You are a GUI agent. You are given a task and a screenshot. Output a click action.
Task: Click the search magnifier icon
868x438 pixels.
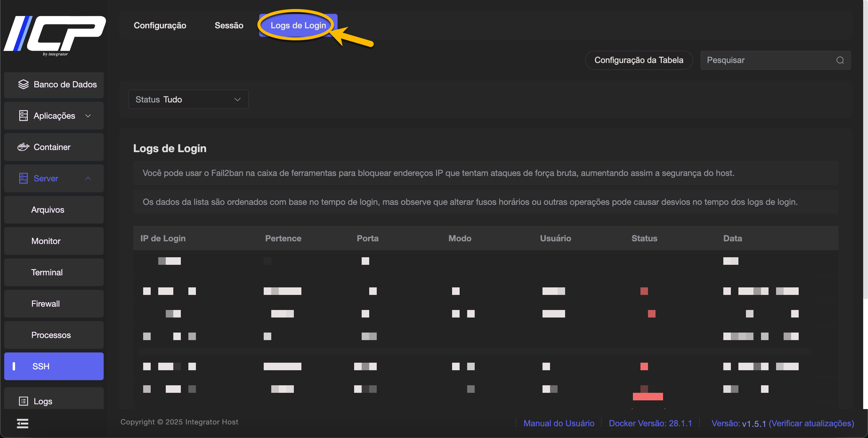(x=840, y=60)
